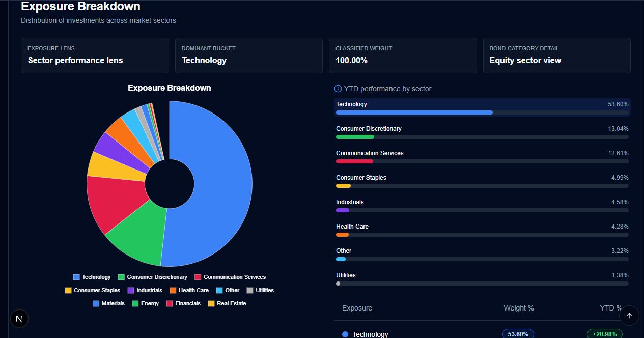Click the Utilities sector row

[x=482, y=278]
